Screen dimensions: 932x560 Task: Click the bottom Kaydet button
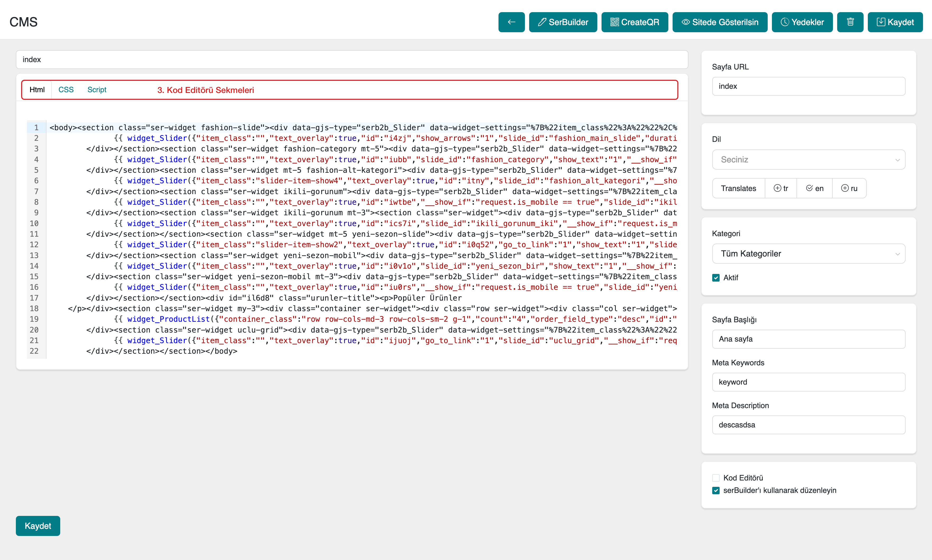click(x=38, y=526)
